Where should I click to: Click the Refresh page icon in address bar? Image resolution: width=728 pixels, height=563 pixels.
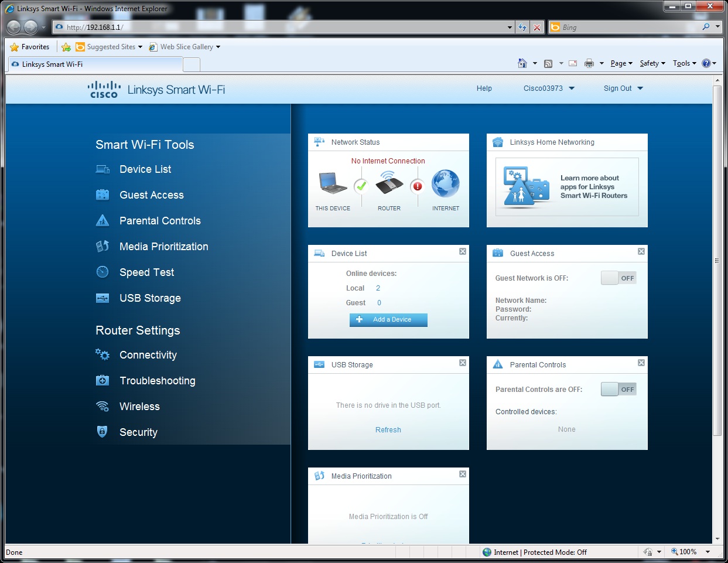(522, 27)
